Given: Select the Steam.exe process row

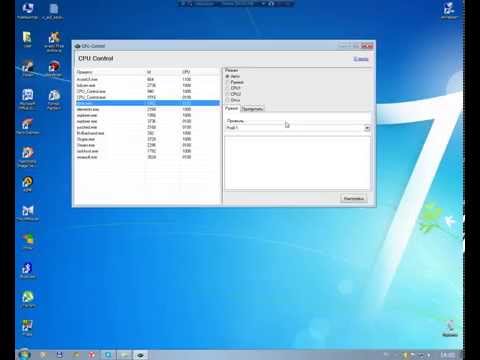Looking at the screenshot, I should tap(148, 145).
